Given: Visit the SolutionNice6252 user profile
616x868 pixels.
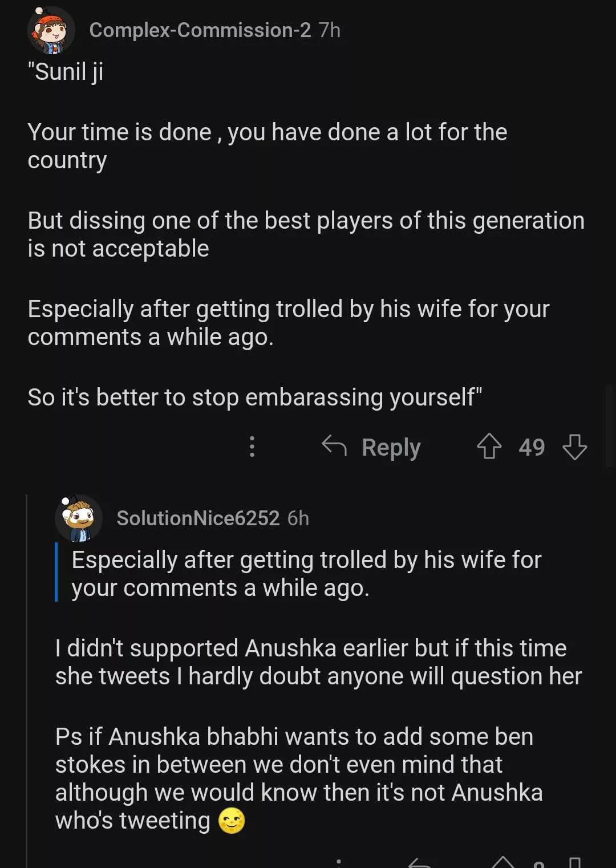Looking at the screenshot, I should pos(198,518).
